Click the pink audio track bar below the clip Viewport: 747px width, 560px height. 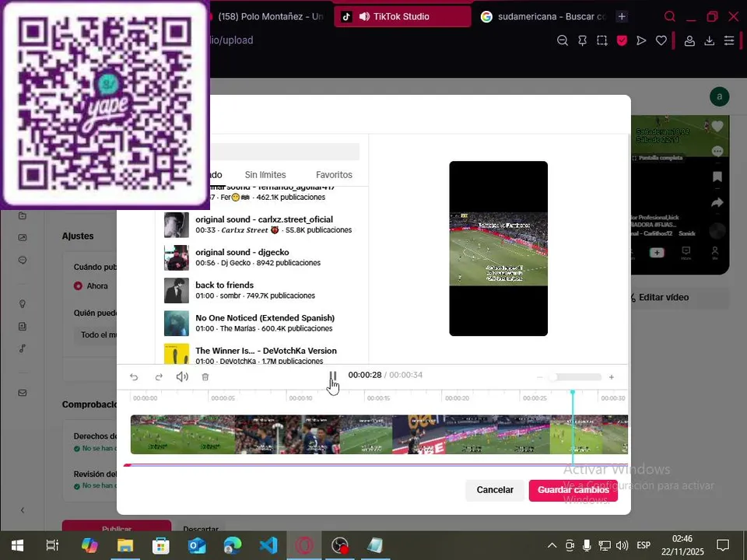coord(375,465)
